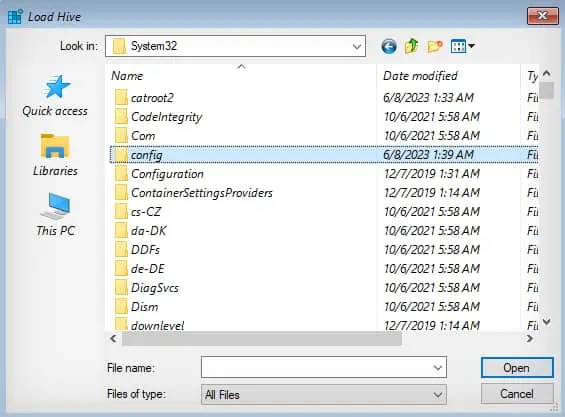Click the 6/8/2023 1:39 AM date
This screenshot has height=417, width=565.
point(428,155)
